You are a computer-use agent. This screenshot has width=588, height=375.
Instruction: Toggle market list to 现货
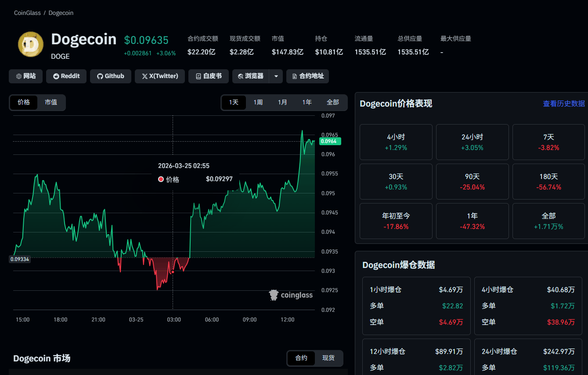pos(328,358)
